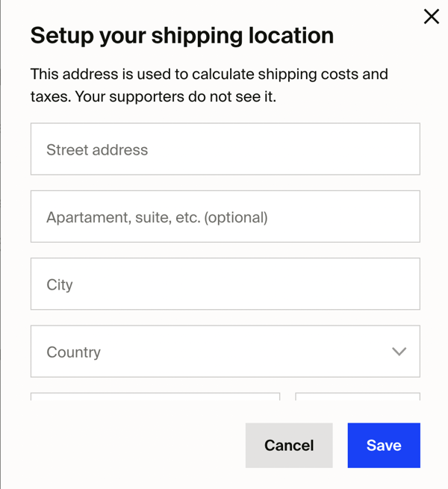Screen dimensions: 448x489
Task: Click the blue Save button
Action: pyautogui.click(x=384, y=446)
